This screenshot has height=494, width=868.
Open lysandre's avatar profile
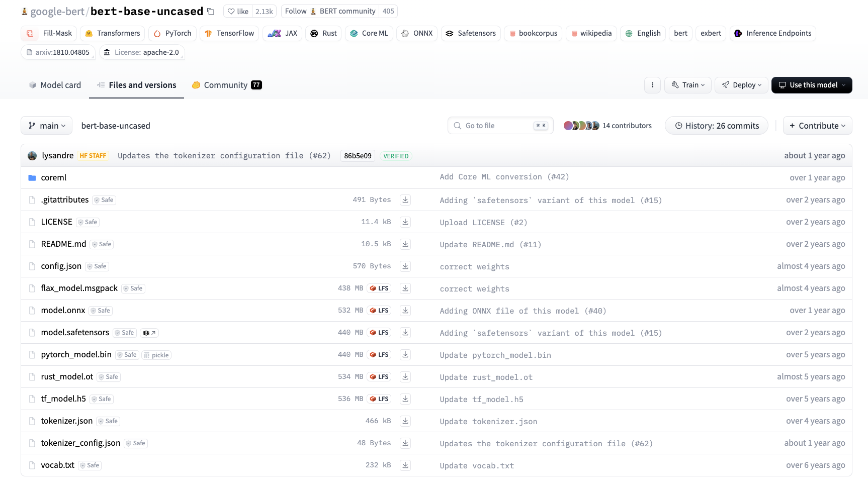click(x=32, y=156)
